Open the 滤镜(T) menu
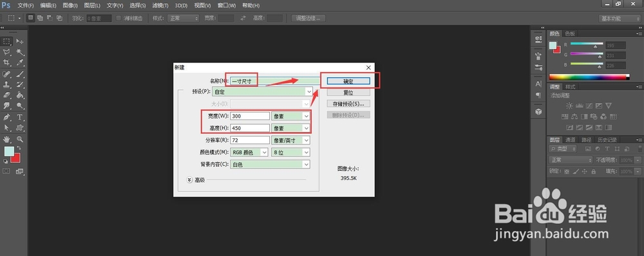The image size is (644, 256). 160,5
